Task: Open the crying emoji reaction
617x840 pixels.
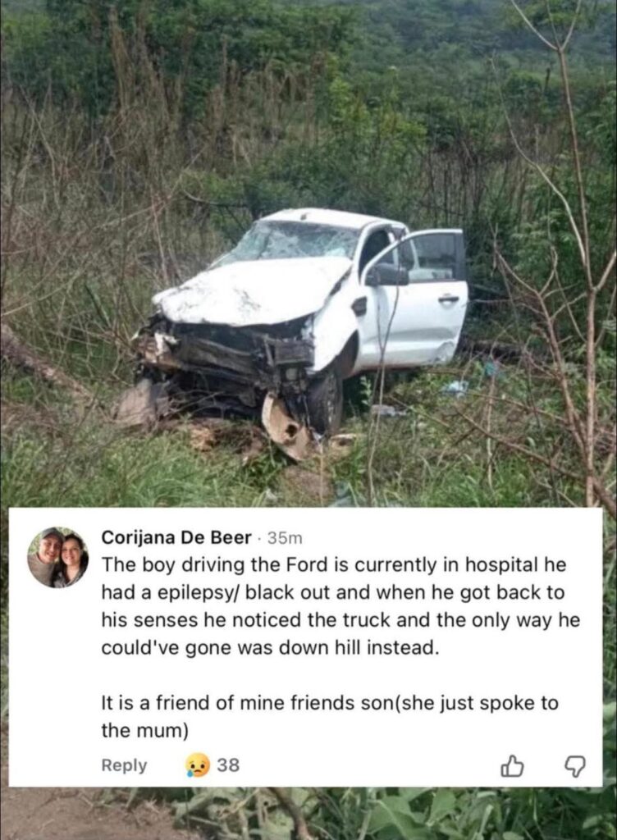Action: click(199, 765)
